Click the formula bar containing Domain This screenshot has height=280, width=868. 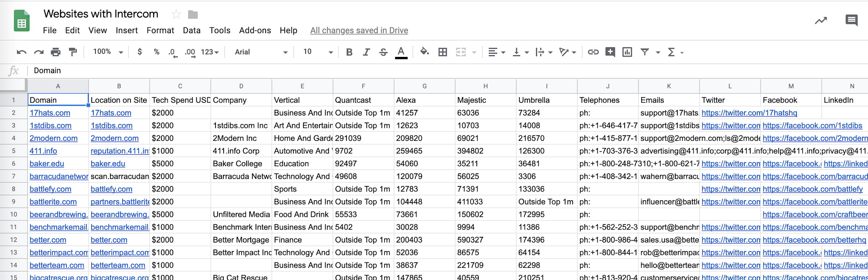pyautogui.click(x=448, y=70)
